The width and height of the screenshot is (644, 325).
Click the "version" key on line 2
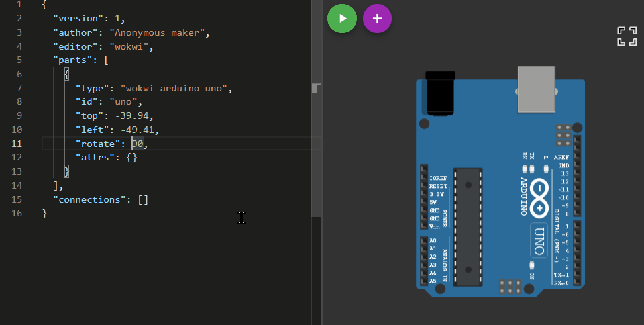pyautogui.click(x=78, y=19)
